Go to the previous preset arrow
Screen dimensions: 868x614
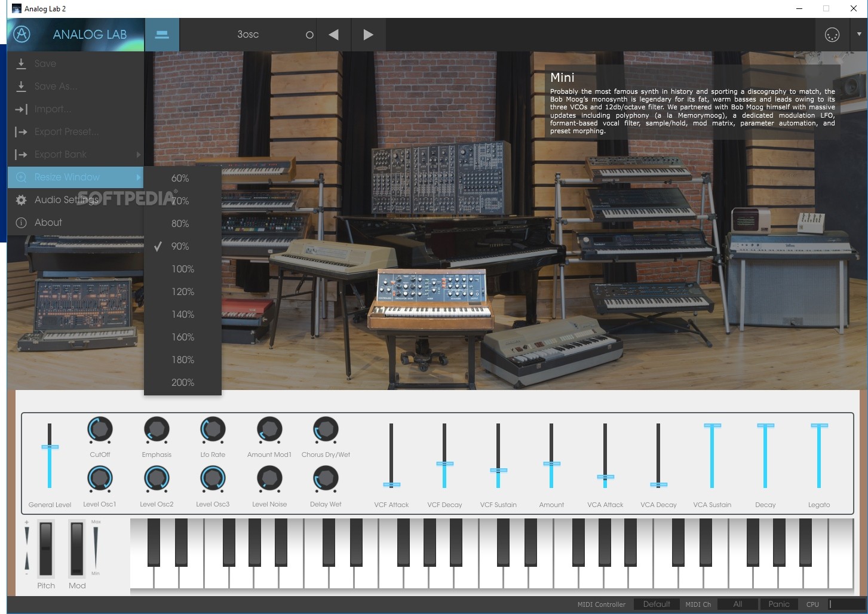(333, 35)
